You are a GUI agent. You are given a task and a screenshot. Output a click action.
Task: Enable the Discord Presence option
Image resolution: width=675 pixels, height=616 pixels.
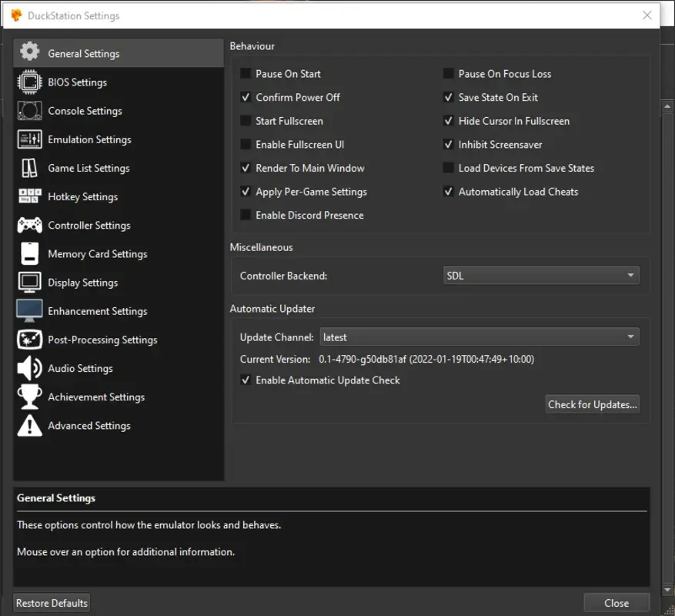[x=247, y=215]
